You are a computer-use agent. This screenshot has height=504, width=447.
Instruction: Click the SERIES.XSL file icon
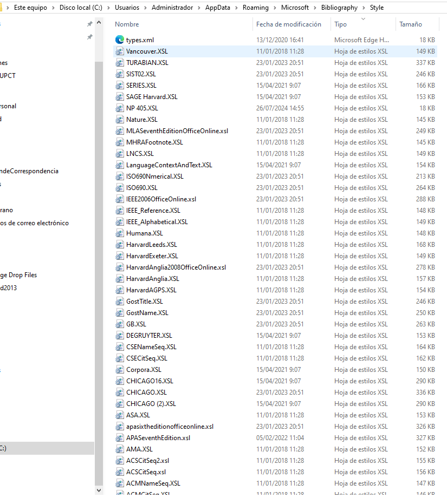click(x=120, y=86)
